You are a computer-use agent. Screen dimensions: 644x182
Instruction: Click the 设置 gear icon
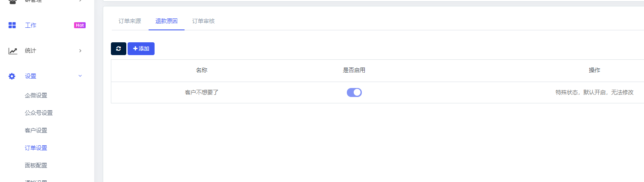[12, 76]
